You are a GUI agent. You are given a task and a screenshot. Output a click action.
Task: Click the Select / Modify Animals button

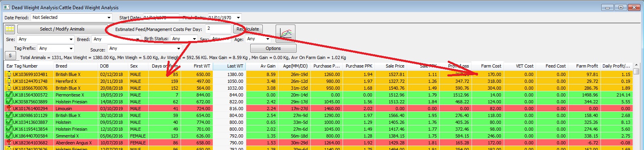62,29
